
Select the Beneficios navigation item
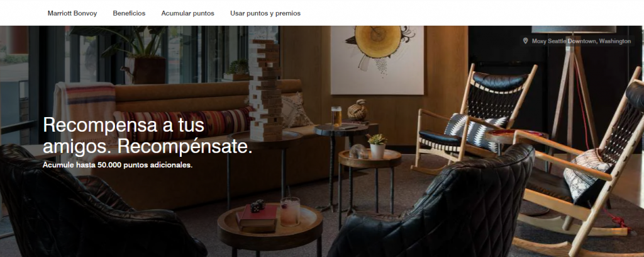129,13
